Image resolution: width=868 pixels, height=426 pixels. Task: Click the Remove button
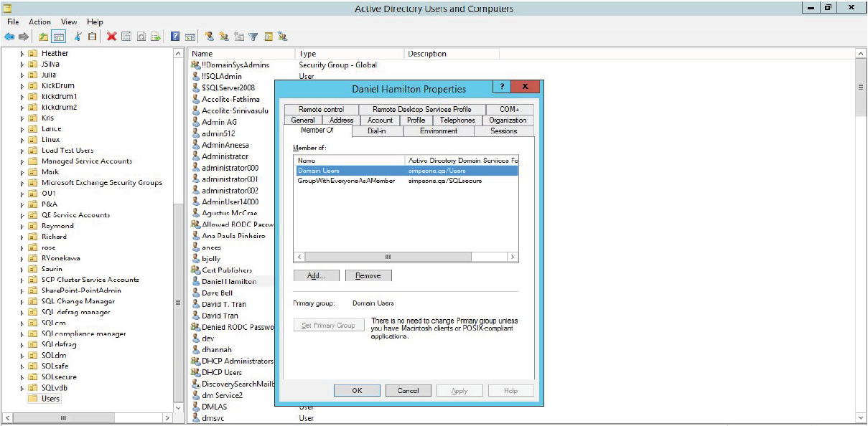pos(368,275)
